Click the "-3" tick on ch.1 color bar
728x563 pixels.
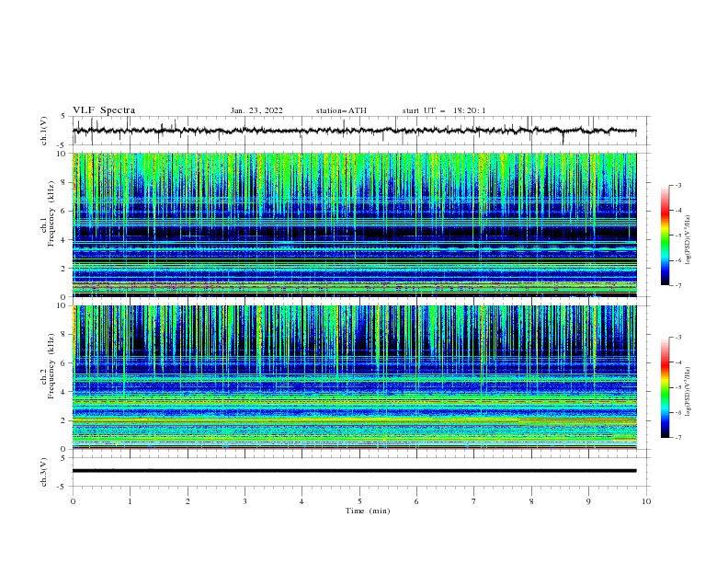coord(677,186)
